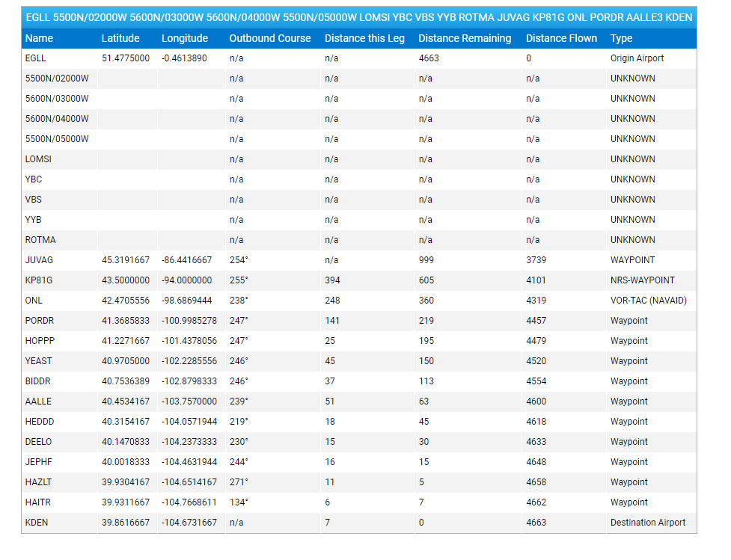731x560 pixels.
Task: Select the EGLL origin airport name
Action: coord(37,58)
